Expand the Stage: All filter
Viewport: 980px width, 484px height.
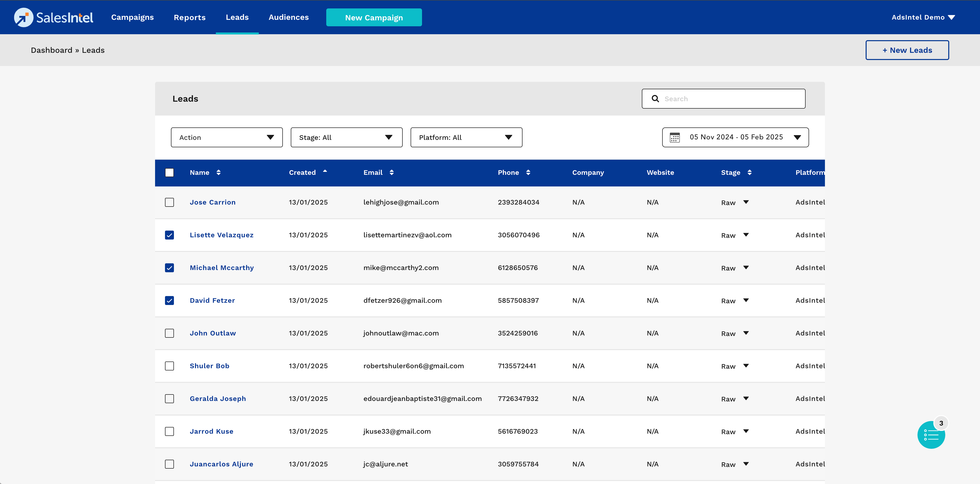point(346,138)
